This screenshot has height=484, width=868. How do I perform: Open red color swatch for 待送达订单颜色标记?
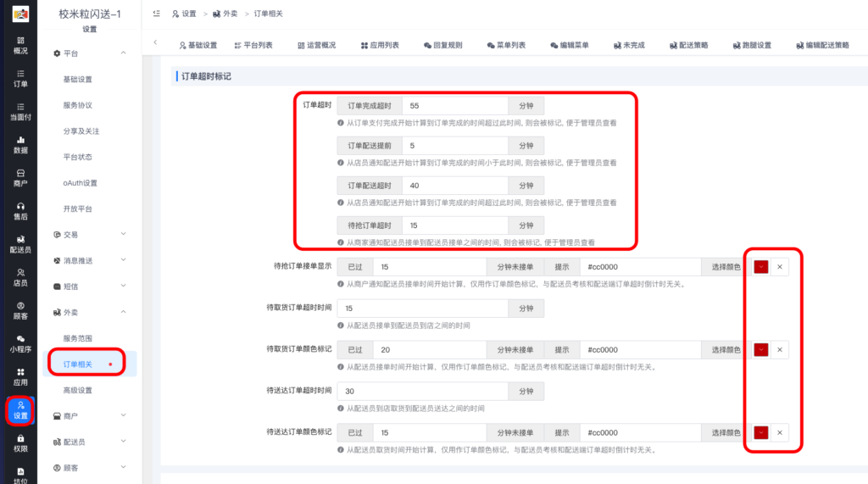coord(761,433)
